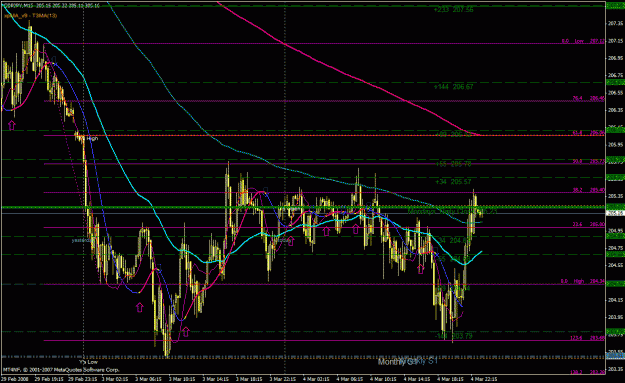
Task: Select the 29 Feb 2008 time axis label
Action: 15,379
